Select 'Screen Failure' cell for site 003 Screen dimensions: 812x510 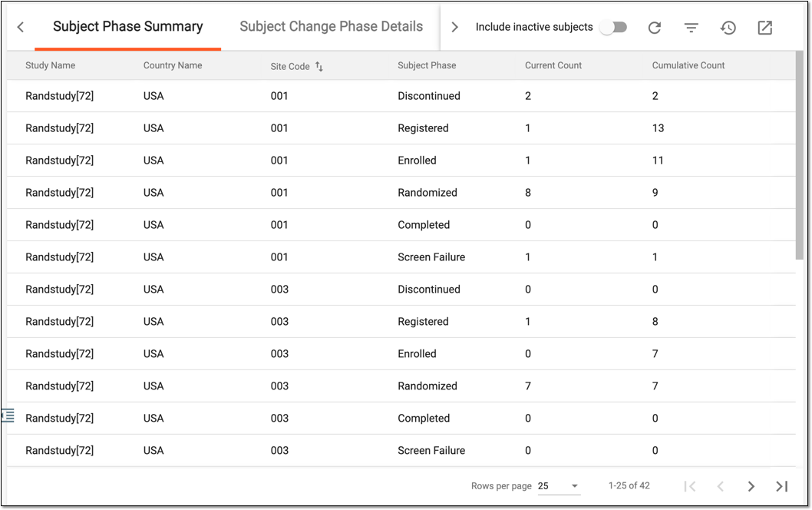(x=431, y=450)
